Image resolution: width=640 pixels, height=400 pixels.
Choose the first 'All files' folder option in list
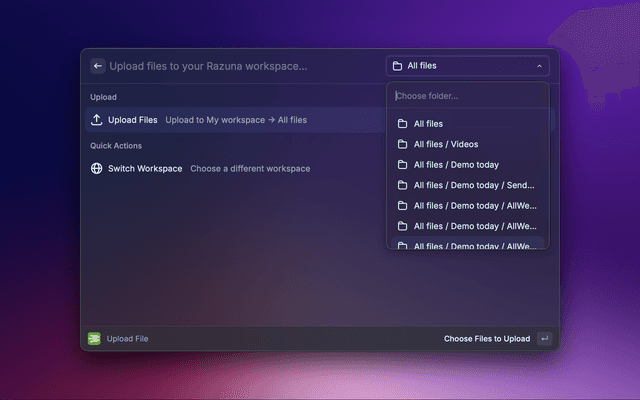[x=428, y=124]
